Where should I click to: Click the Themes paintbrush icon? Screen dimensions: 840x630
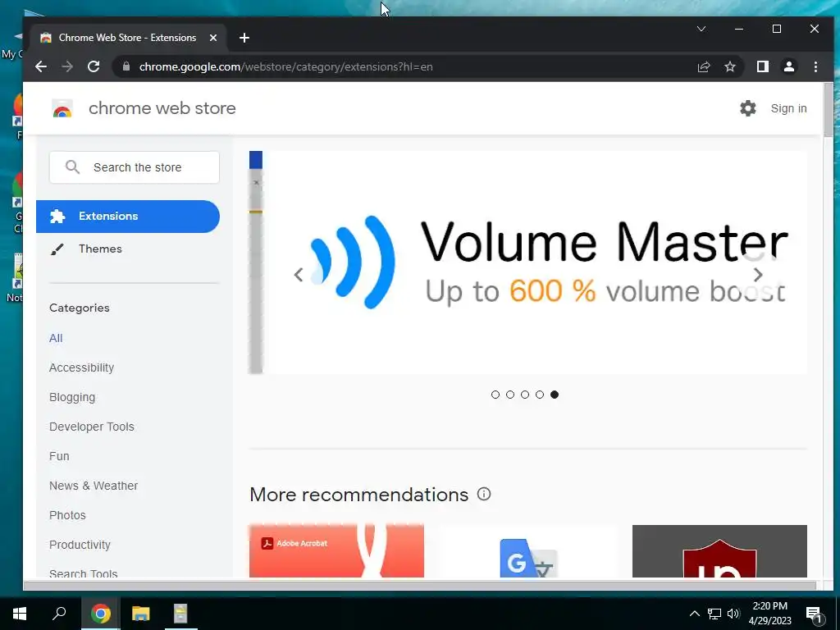tap(57, 249)
